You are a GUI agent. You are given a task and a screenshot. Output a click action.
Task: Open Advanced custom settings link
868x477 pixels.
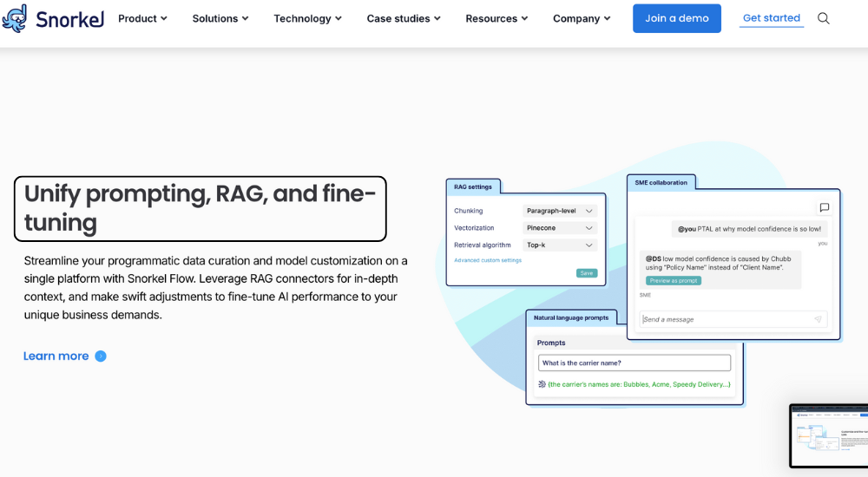coord(488,260)
